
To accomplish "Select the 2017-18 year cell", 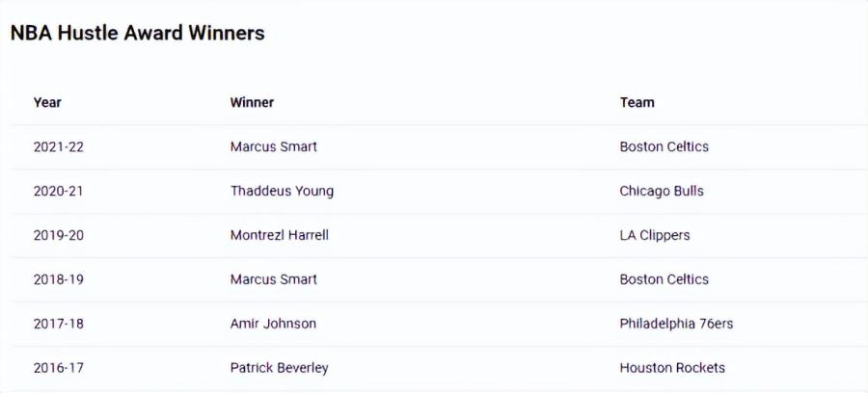I will click(x=58, y=324).
